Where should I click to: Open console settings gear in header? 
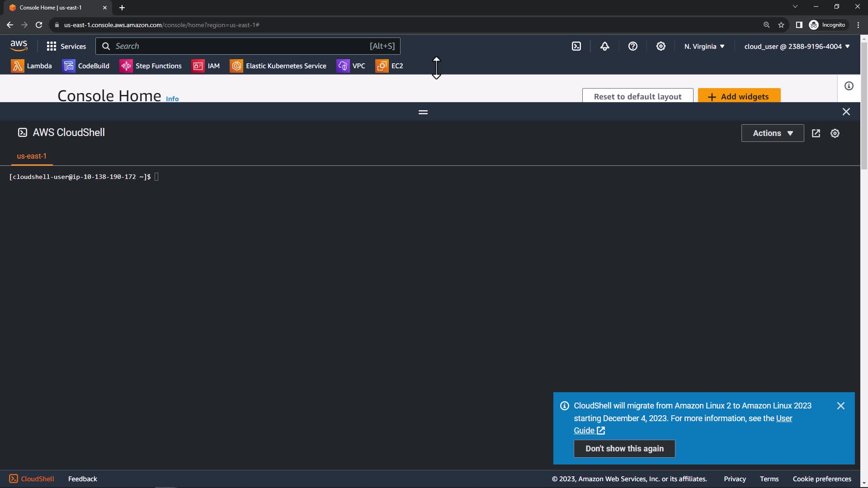tap(660, 46)
